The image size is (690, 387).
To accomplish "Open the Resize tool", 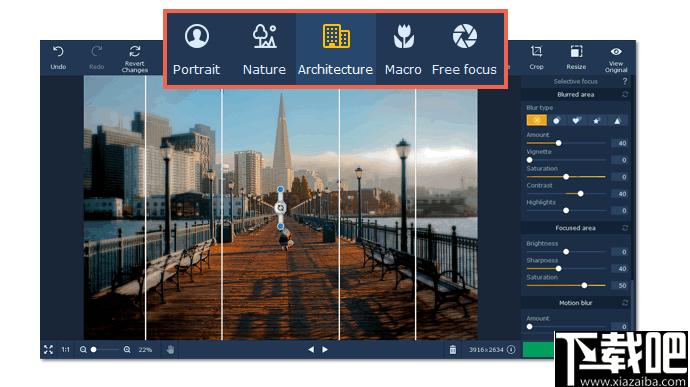I will (576, 58).
